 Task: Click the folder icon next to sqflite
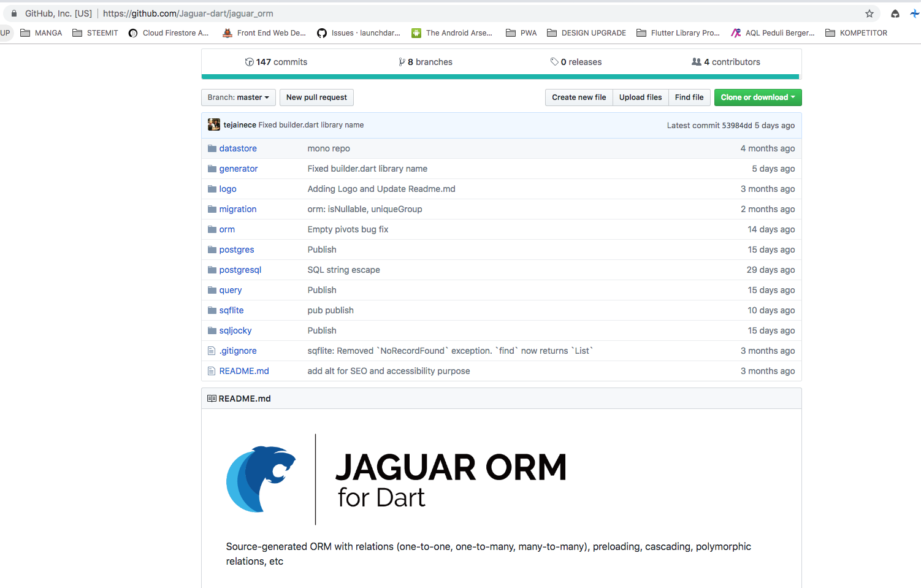coord(212,310)
